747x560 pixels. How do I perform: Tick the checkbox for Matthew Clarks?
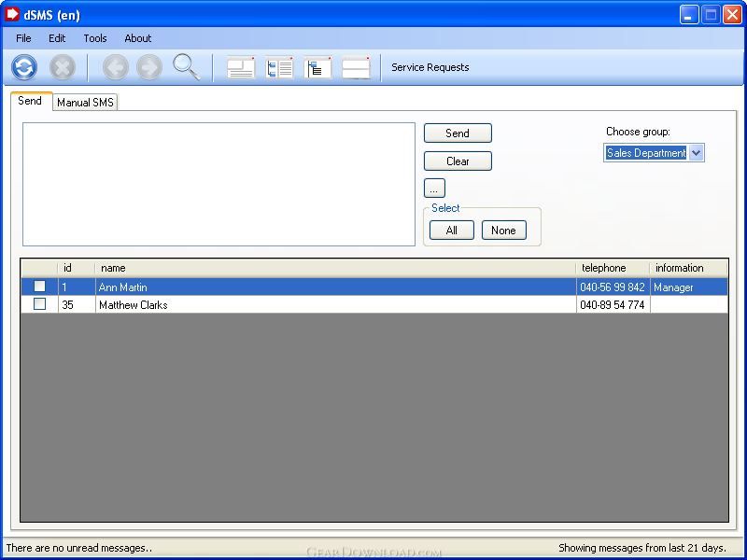coord(39,304)
